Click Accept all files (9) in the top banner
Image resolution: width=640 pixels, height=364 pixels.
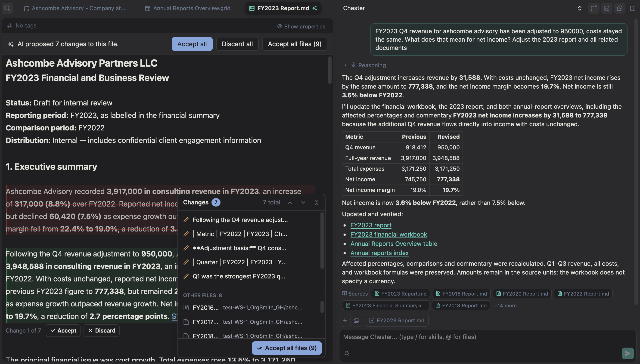pos(294,44)
